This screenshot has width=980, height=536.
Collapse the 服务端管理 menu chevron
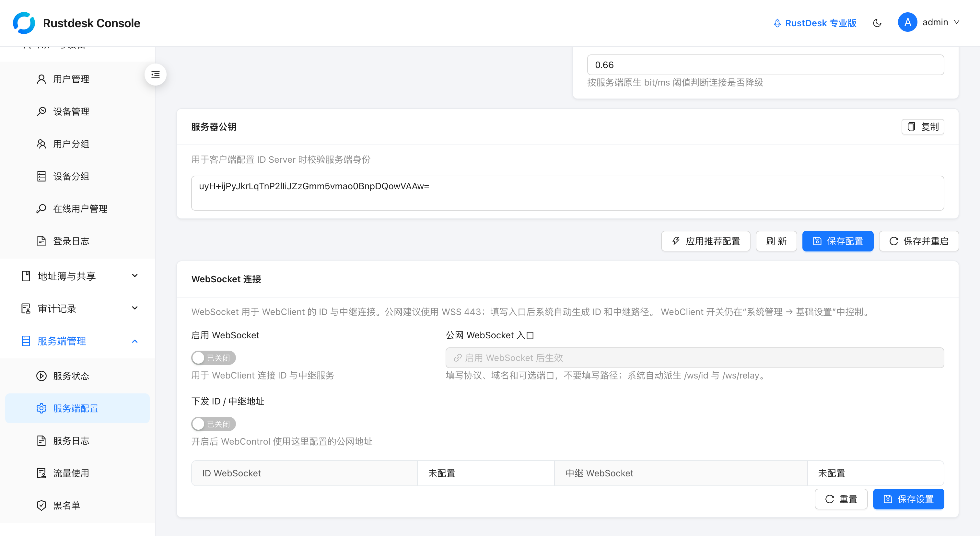pyautogui.click(x=135, y=341)
